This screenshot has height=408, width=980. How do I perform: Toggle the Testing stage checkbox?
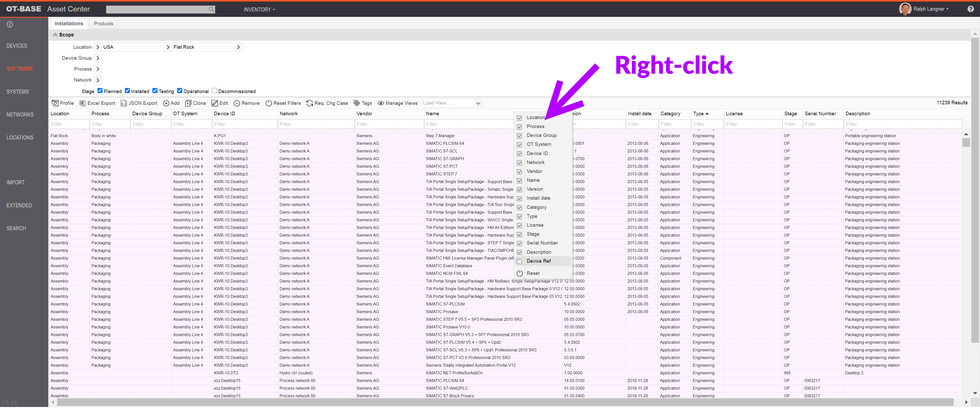(x=155, y=91)
